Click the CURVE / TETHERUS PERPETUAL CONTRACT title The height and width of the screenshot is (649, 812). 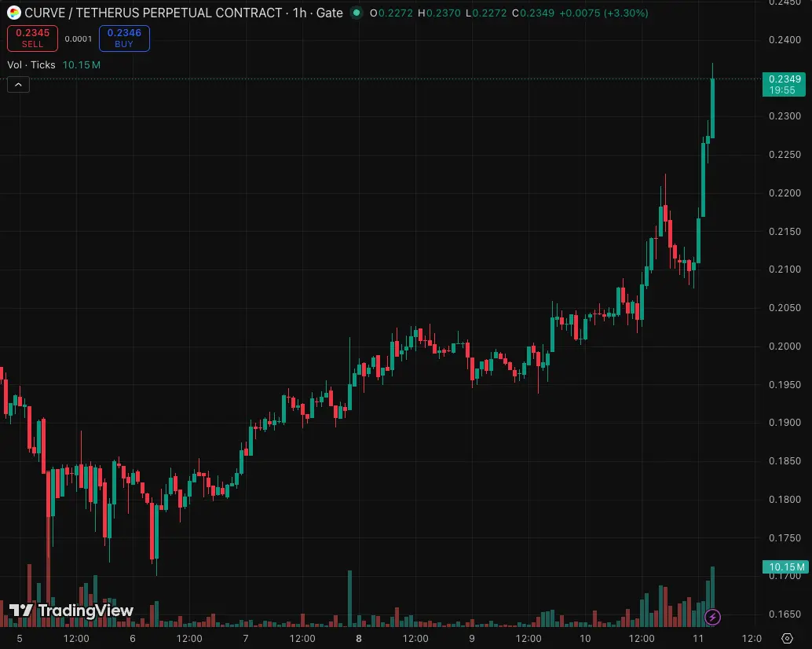point(153,13)
